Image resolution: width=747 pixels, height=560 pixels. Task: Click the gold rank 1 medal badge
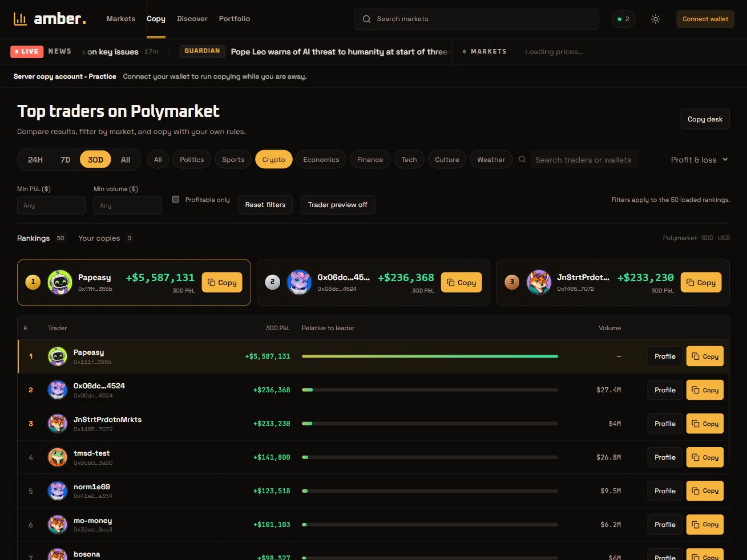click(x=33, y=282)
